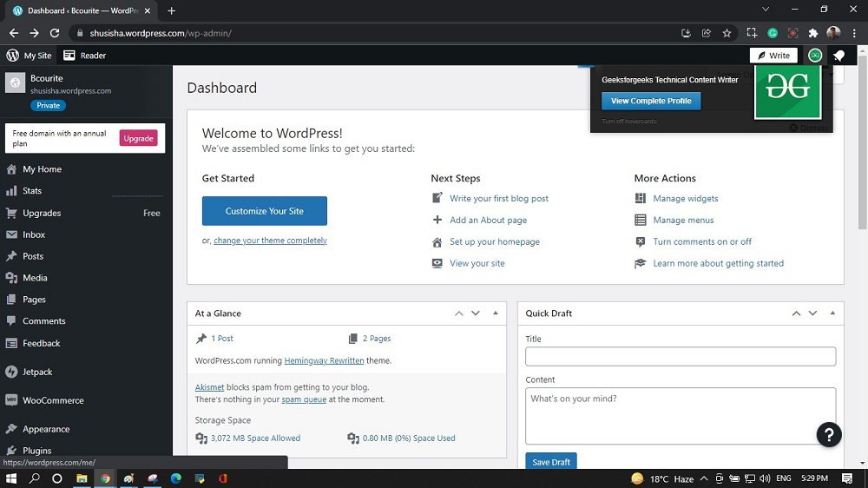
Task: Click Manage widgets link
Action: (686, 198)
